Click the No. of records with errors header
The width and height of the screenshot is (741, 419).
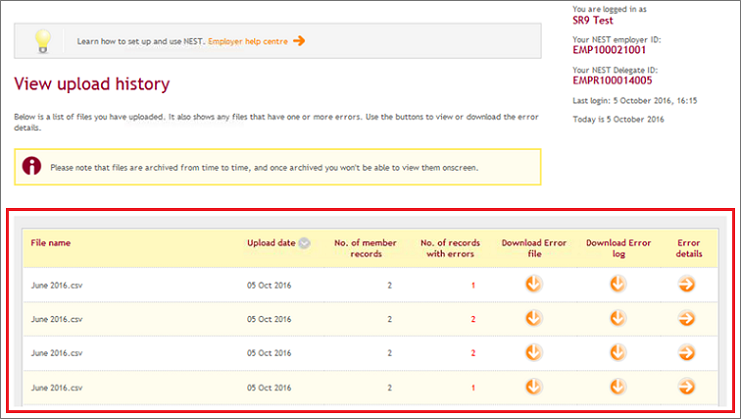(450, 248)
